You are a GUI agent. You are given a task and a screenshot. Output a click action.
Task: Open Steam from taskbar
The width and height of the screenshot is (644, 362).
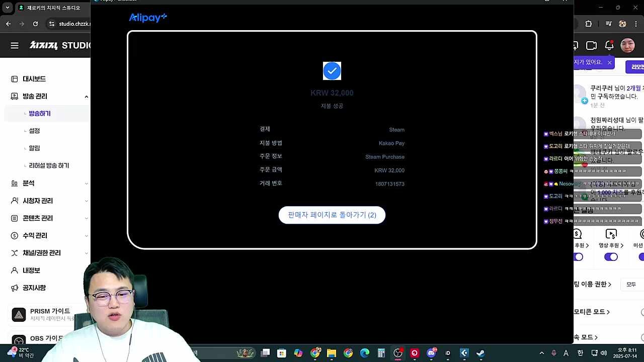coord(480,353)
